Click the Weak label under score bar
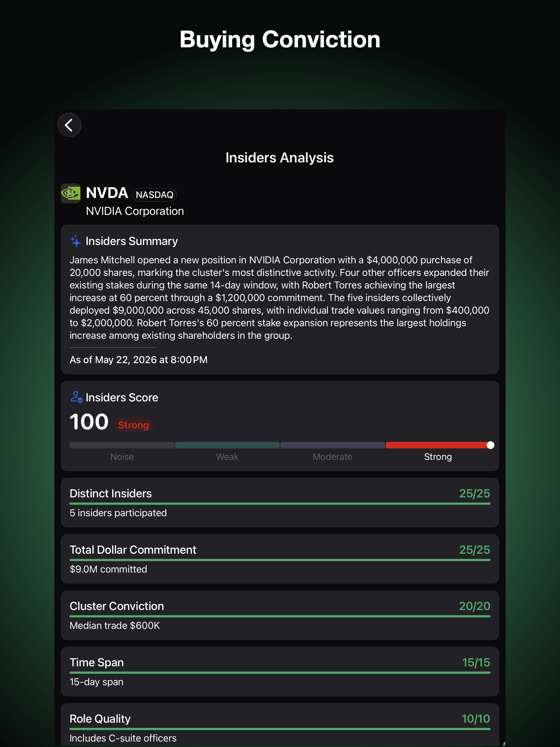This screenshot has height=747, width=560. click(x=227, y=457)
